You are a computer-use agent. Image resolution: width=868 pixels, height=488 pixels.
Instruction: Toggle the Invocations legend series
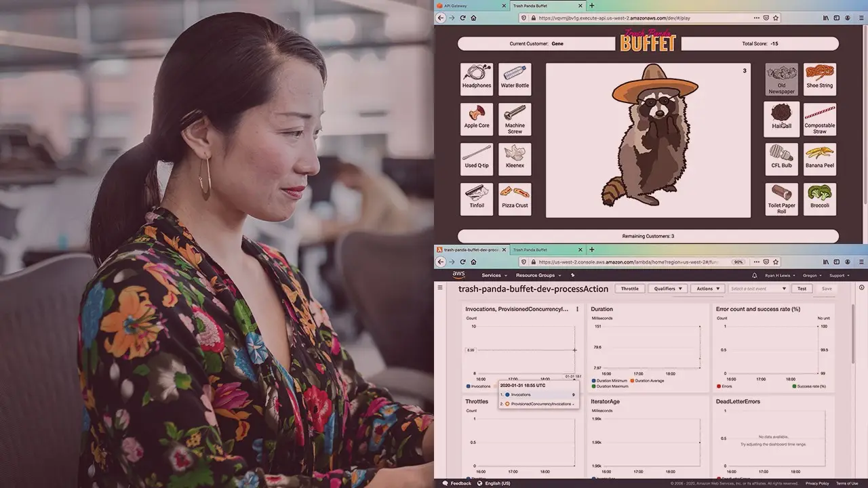pos(478,386)
